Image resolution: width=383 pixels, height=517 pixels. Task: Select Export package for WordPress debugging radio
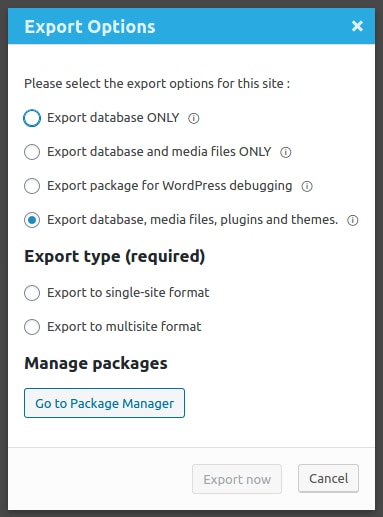point(32,186)
